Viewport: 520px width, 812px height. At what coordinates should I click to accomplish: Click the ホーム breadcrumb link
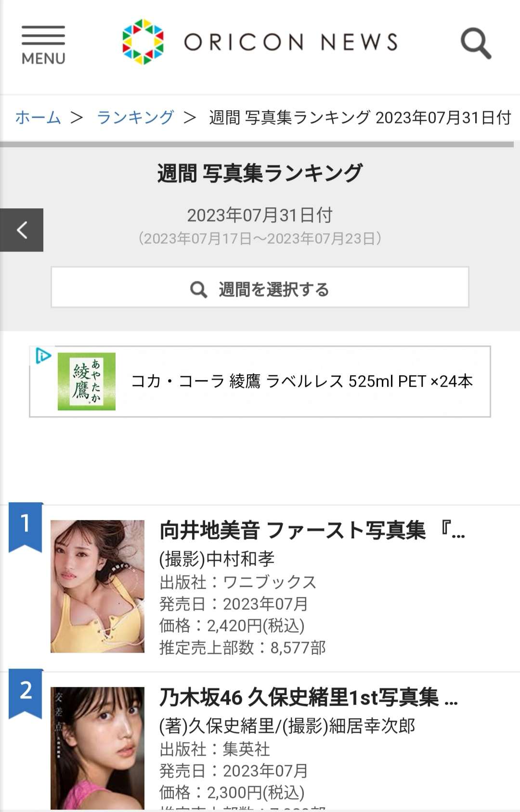click(38, 117)
